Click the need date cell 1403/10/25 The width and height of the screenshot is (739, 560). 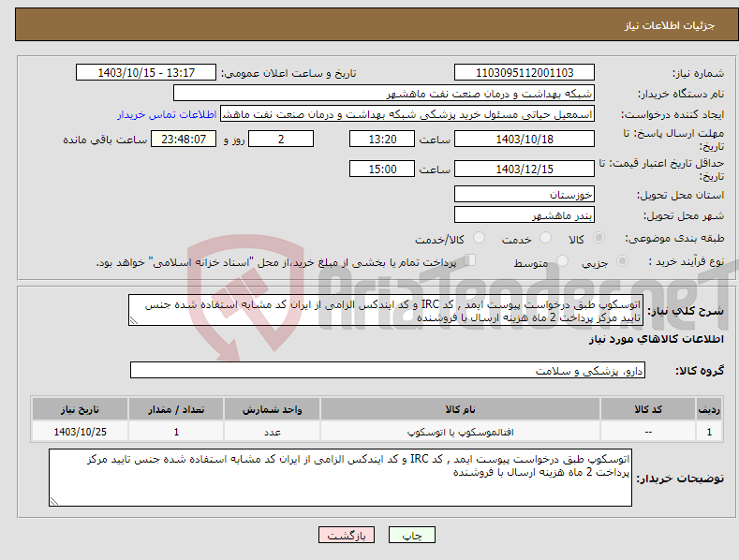(x=80, y=432)
